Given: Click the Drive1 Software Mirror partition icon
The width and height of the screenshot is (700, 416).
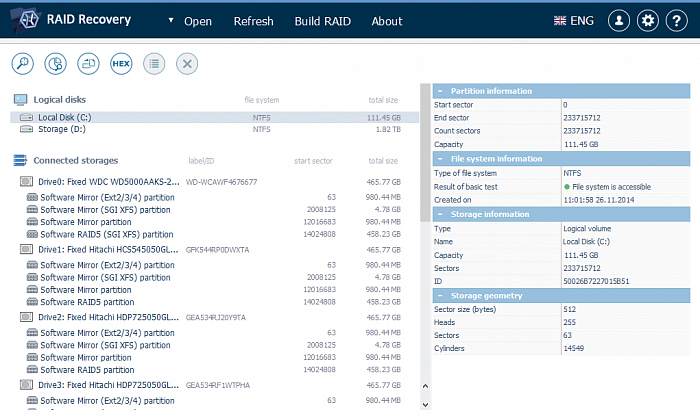Looking at the screenshot, I should click(x=32, y=289).
